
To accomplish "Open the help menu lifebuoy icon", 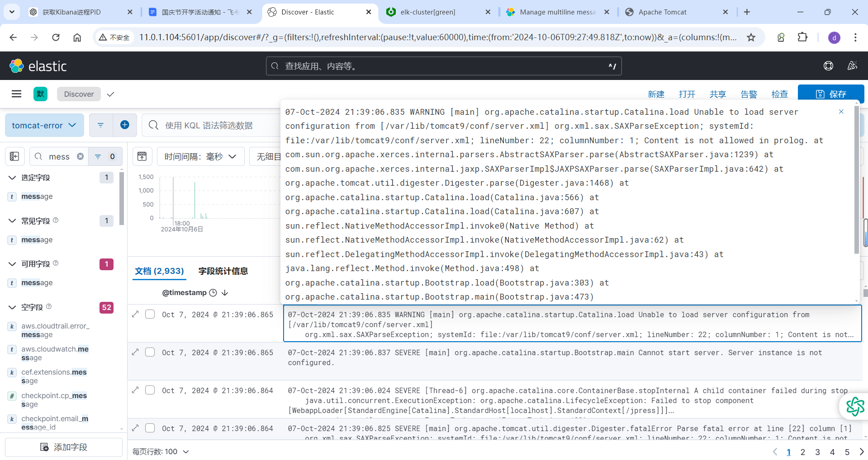I will pos(828,66).
